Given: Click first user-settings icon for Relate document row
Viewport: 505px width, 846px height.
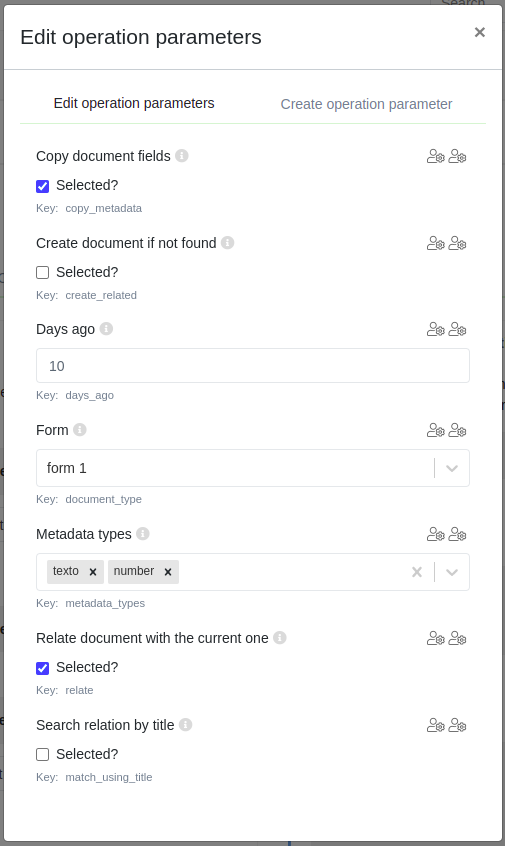Looking at the screenshot, I should [435, 638].
